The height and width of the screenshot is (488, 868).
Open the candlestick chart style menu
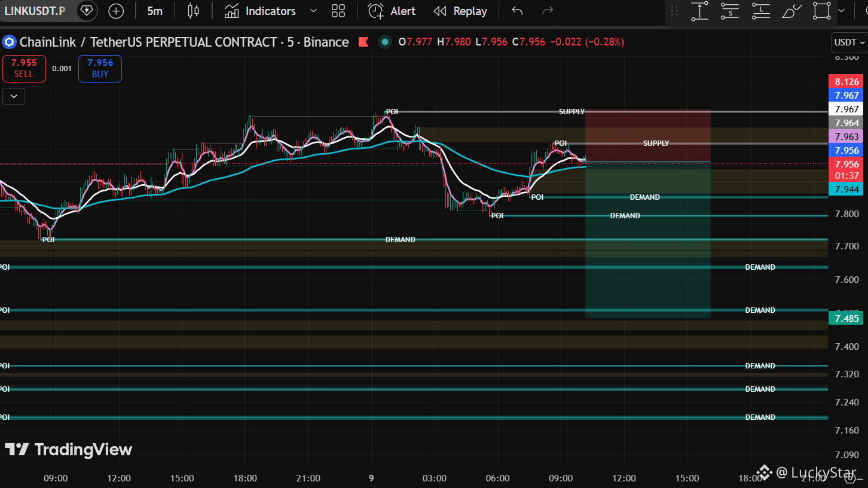pos(193,11)
